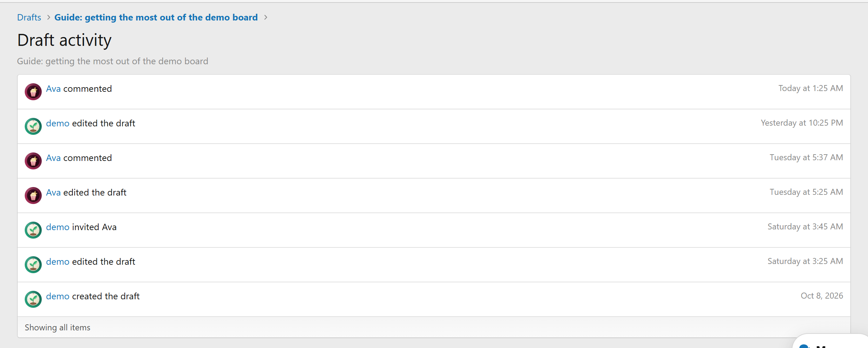Open demo's profile link on yesterday's edit
868x348 pixels.
pyautogui.click(x=58, y=123)
